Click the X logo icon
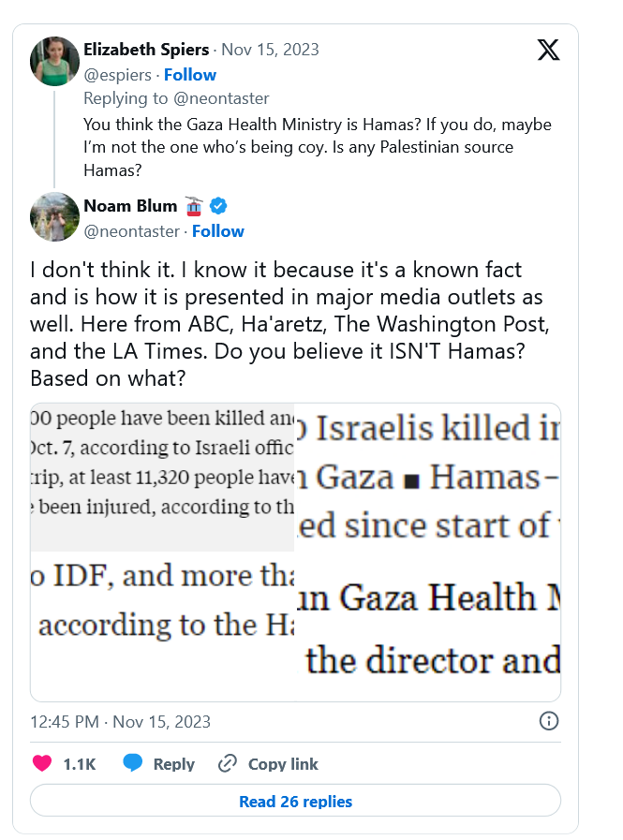The height and width of the screenshot is (840, 623). pyautogui.click(x=548, y=51)
